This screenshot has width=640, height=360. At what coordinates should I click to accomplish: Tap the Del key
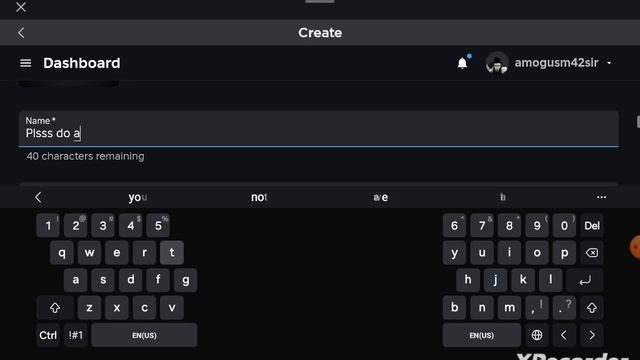tap(592, 225)
